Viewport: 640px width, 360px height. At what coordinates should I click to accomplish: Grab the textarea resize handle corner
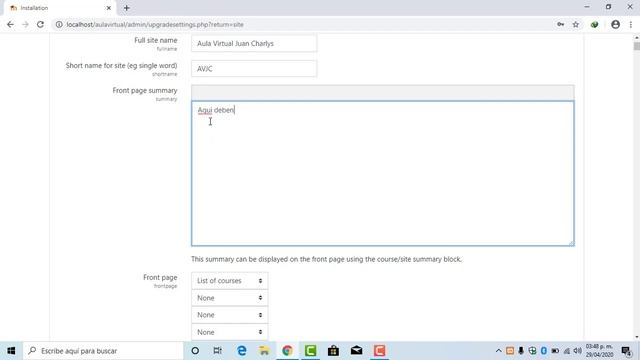coord(571,243)
